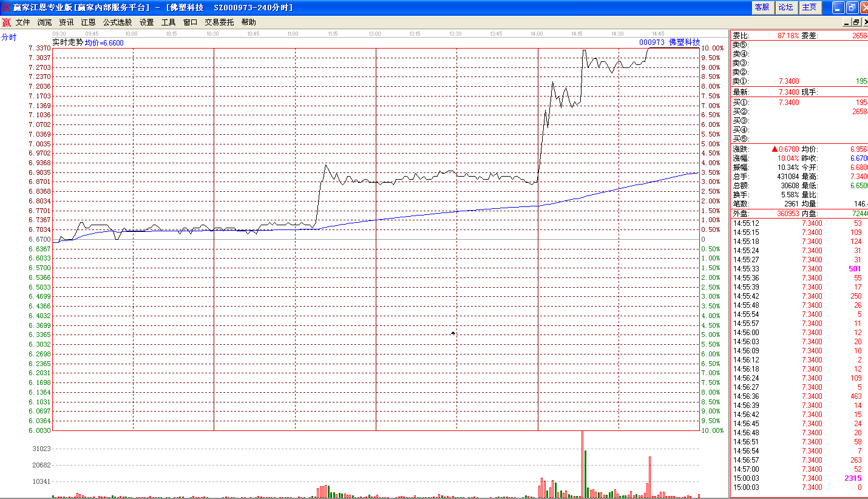Viewport: 868px width, 499px height.
Task: Open the 客服 customer service button
Action: [762, 7]
